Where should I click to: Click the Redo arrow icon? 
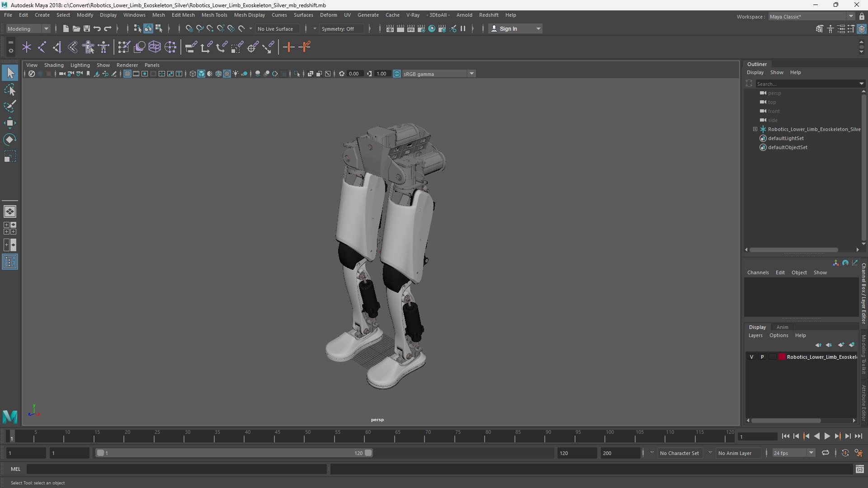click(x=108, y=28)
